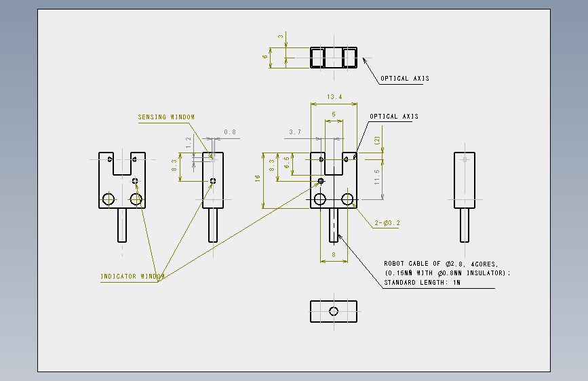Click the bottom view cable hole circle
Image resolution: width=588 pixels, height=381 pixels.
coord(334,311)
